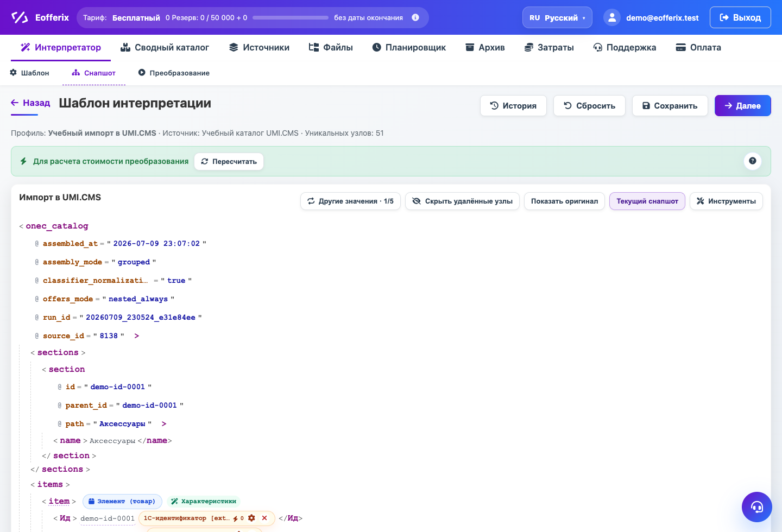This screenshot has height=532, width=782.
Task: Toggle Текущий снапшот view
Action: (647, 201)
